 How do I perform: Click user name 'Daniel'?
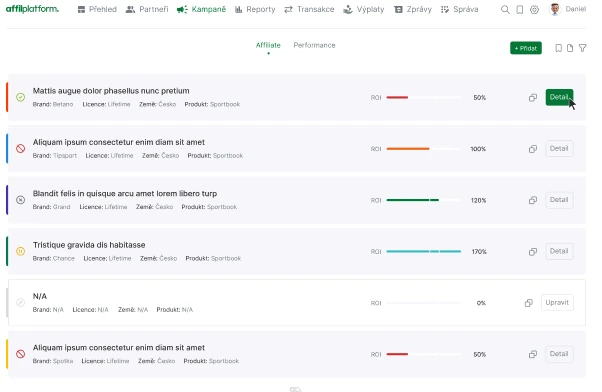(576, 9)
